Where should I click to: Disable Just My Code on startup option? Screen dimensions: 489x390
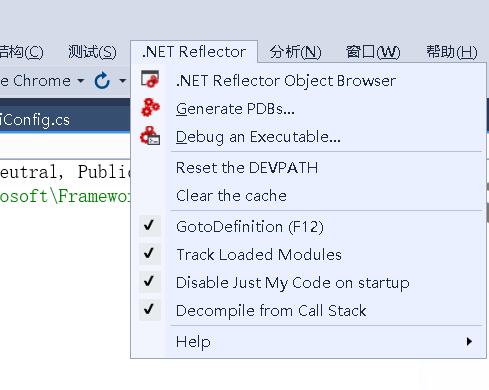click(292, 283)
